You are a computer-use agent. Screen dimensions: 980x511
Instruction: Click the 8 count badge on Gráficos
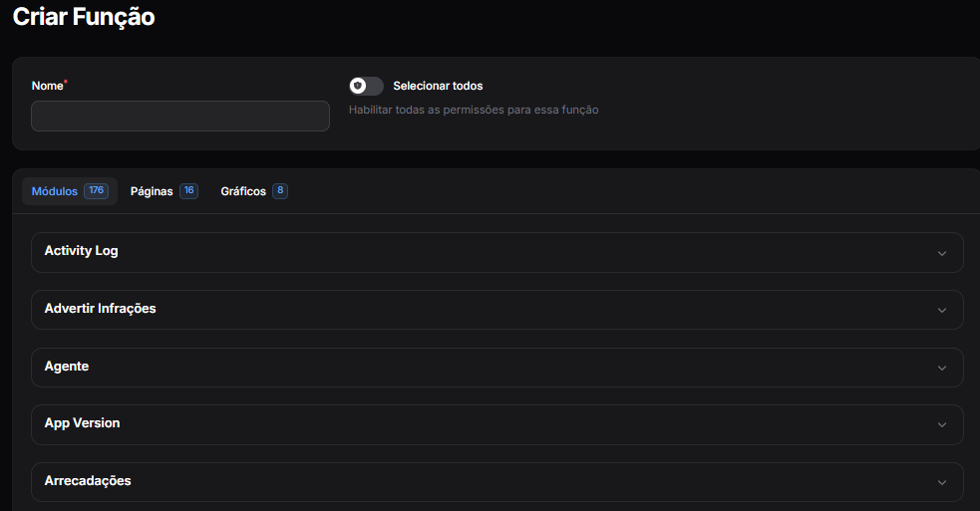[x=280, y=191]
